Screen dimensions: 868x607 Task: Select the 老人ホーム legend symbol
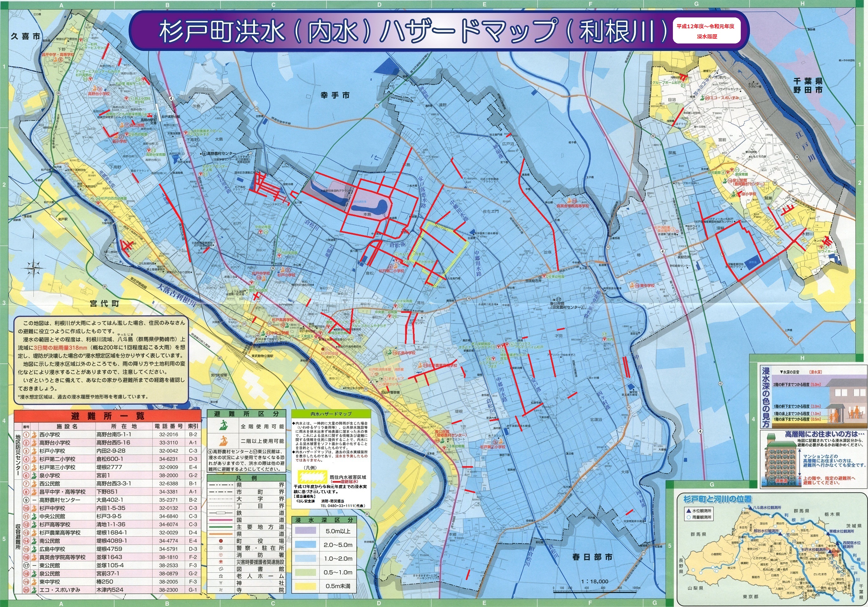pyautogui.click(x=220, y=576)
